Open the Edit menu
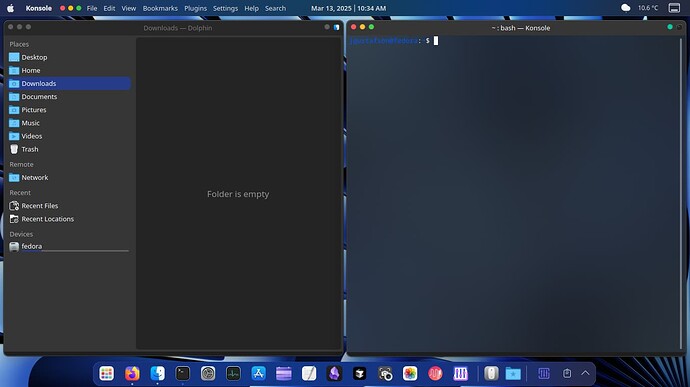 click(x=109, y=8)
